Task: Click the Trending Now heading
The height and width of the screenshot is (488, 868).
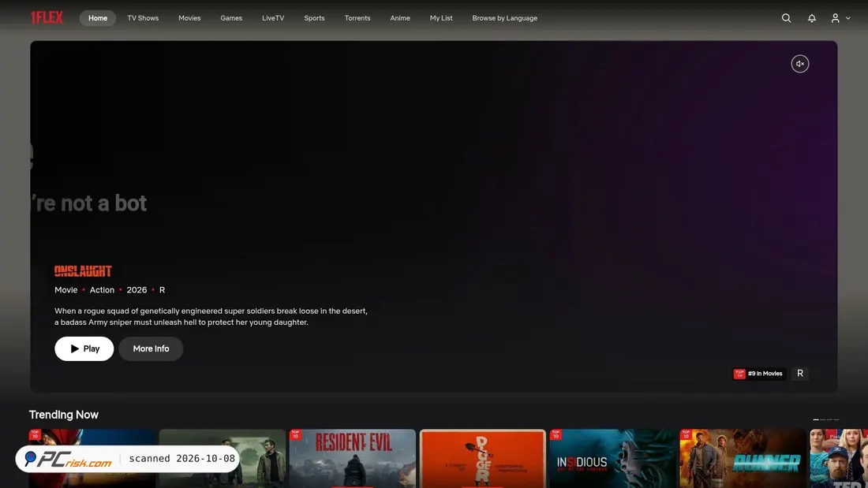Action: pos(64,415)
